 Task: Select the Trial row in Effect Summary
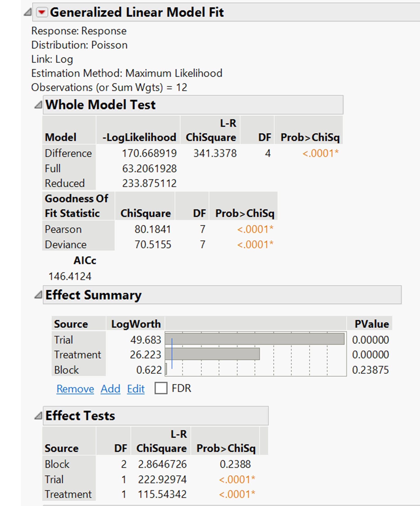(64, 340)
